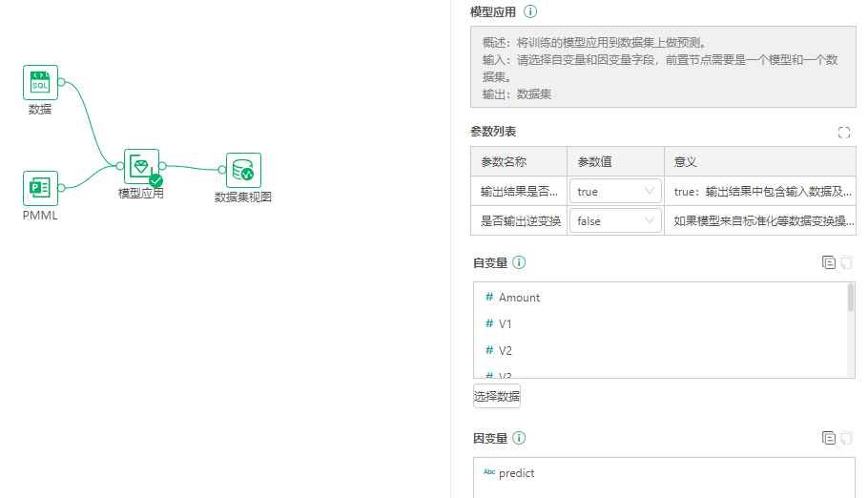Screen dimensions: 868x498
Task: Click the output port of 模型应用 node
Action: (x=163, y=166)
